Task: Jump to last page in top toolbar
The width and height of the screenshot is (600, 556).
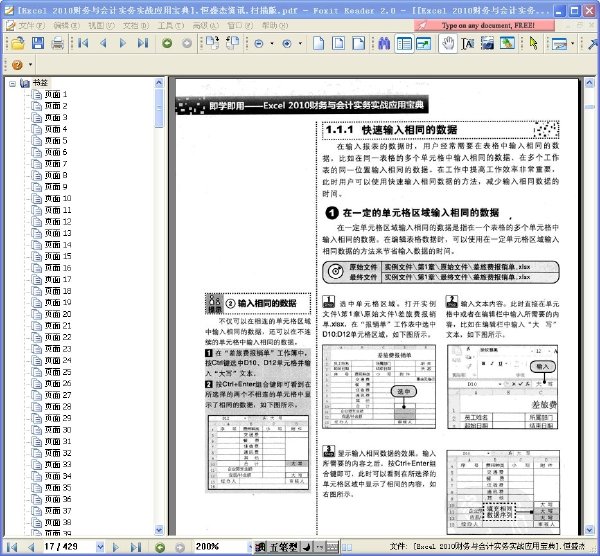Action: click(143, 43)
